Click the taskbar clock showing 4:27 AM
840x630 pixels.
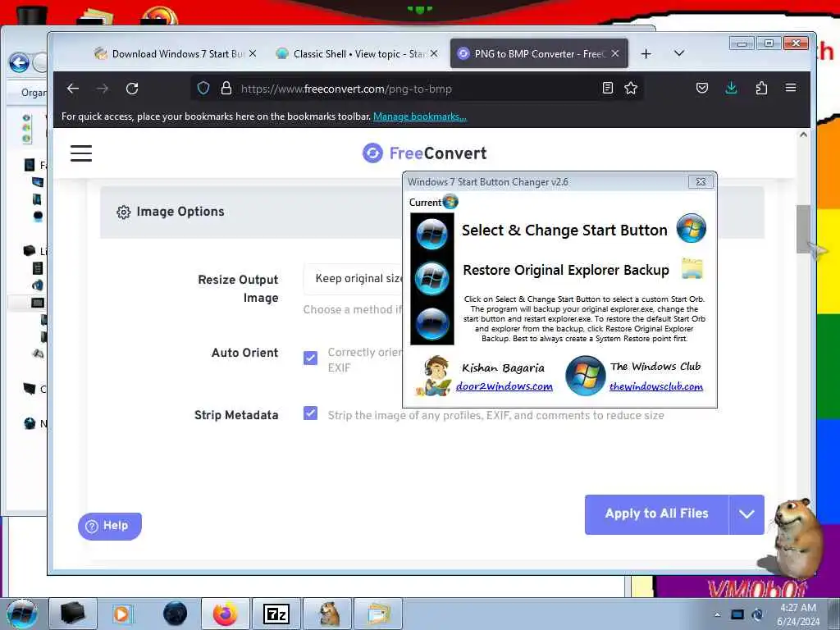[x=797, y=614]
